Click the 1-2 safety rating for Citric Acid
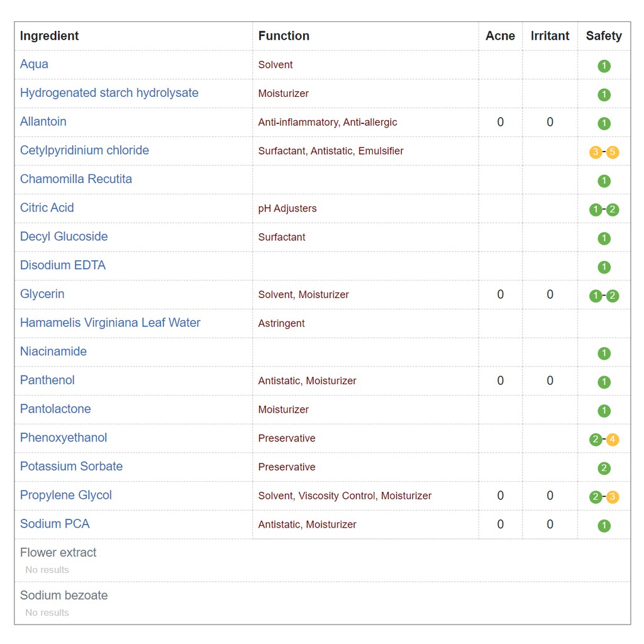Screen dimensions: 644x644 click(604, 209)
